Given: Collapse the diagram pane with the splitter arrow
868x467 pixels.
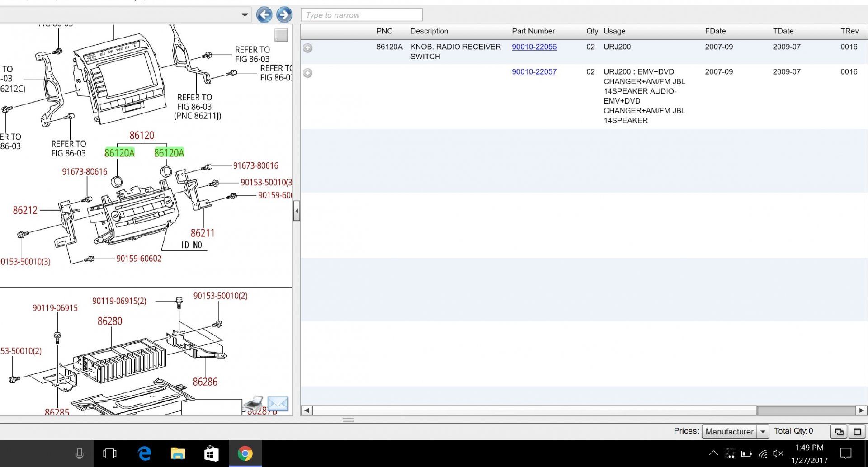Looking at the screenshot, I should (297, 211).
